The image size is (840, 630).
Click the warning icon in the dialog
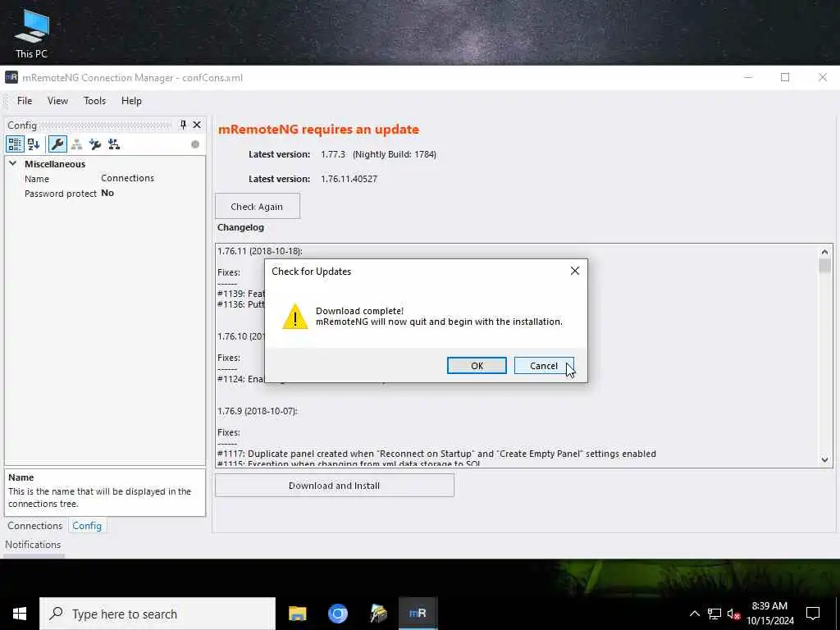point(295,316)
